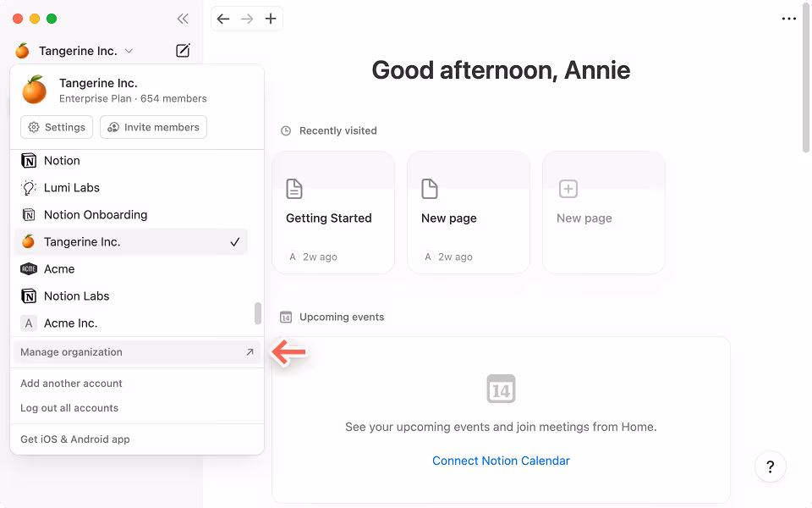Click Get iOS & Android app
The width and height of the screenshot is (812, 508).
click(77, 439)
